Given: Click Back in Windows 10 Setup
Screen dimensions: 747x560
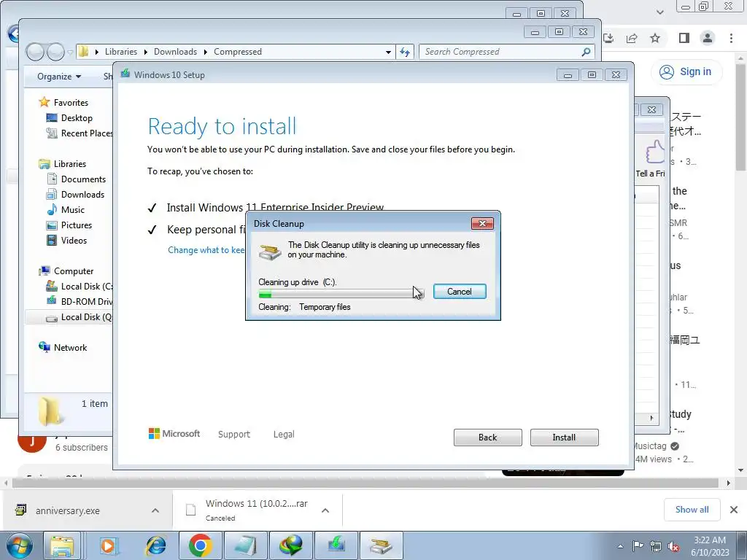Looking at the screenshot, I should pos(487,437).
